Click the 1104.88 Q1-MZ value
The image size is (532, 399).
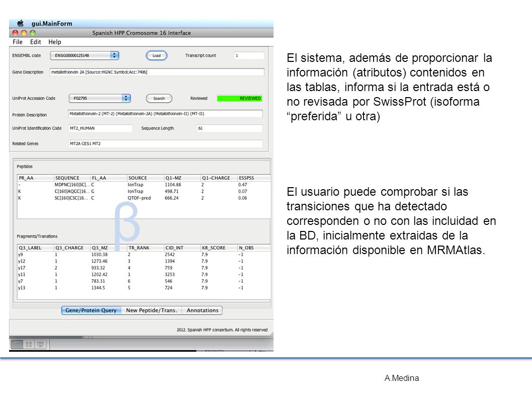(173, 185)
